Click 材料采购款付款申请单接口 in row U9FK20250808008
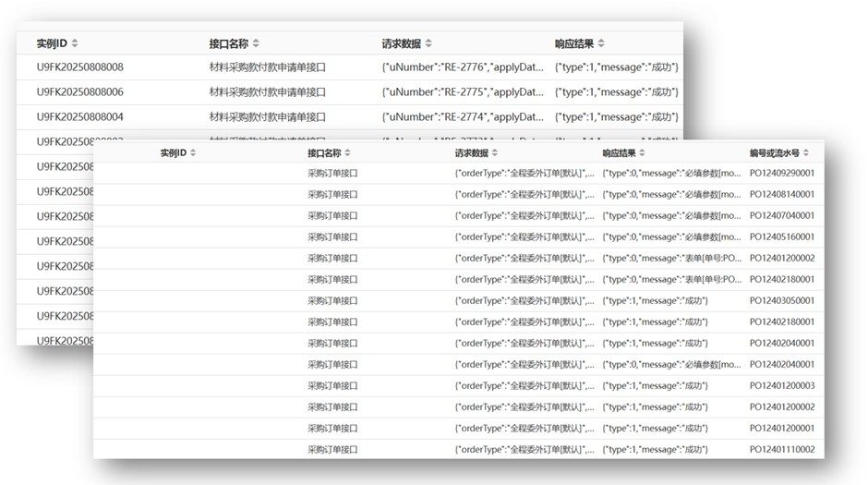The height and width of the screenshot is (485, 868). 268,67
